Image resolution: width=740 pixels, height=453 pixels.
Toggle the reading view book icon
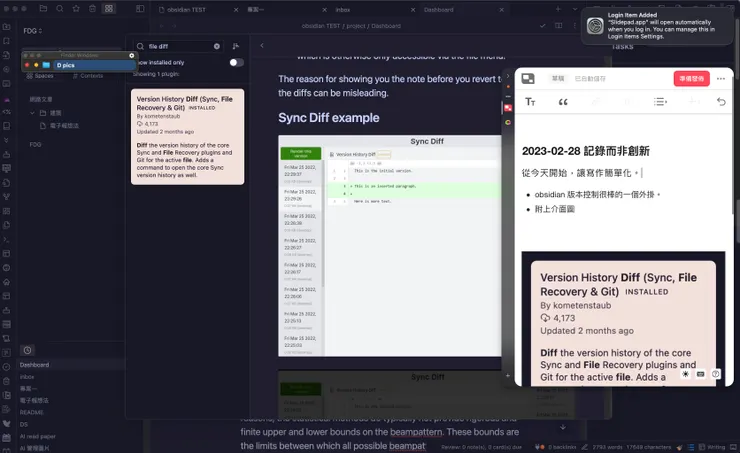559,25
